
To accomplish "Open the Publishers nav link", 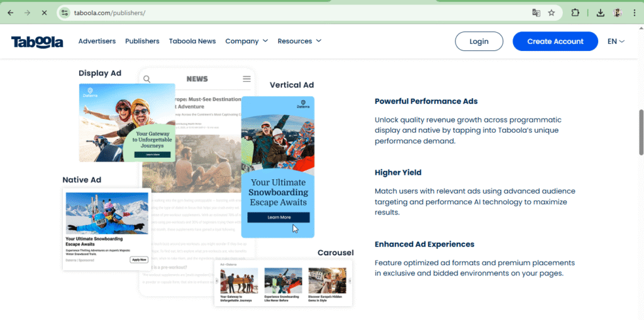I will 142,41.
